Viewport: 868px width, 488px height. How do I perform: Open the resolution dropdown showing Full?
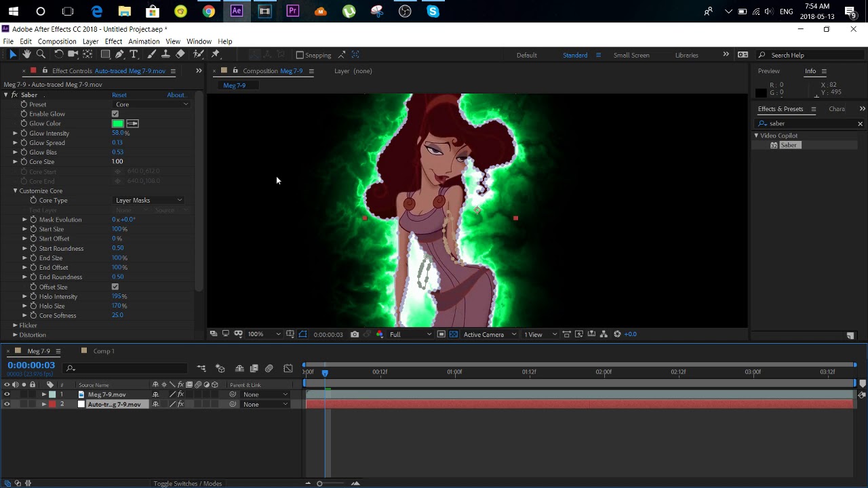(x=410, y=334)
